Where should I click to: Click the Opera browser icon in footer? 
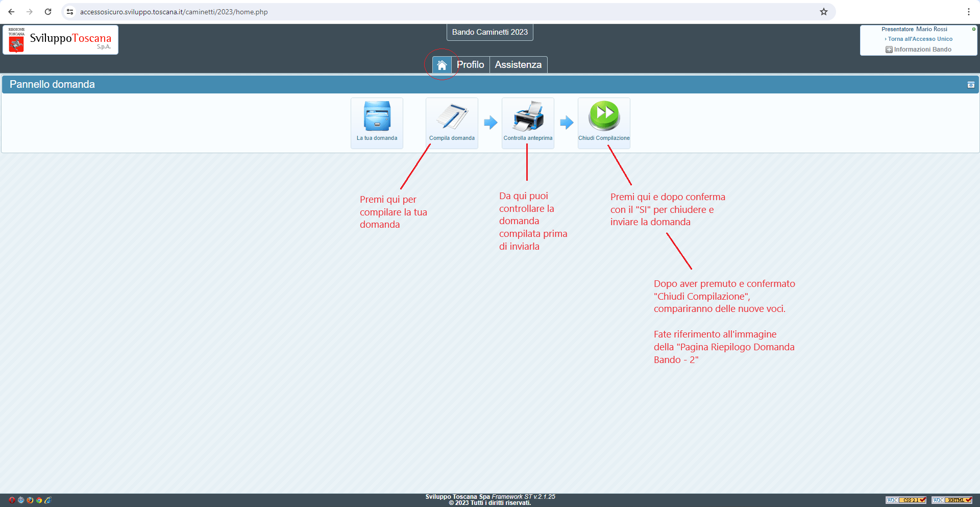point(12,500)
